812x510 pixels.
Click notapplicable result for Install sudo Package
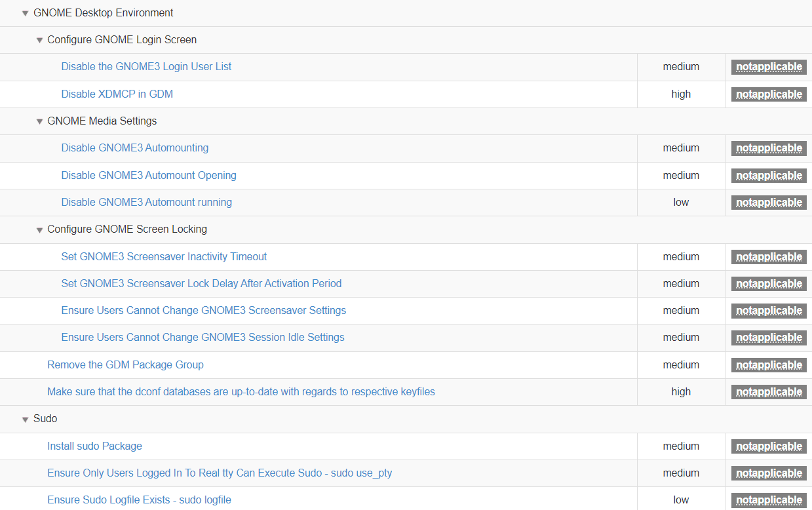tap(769, 446)
